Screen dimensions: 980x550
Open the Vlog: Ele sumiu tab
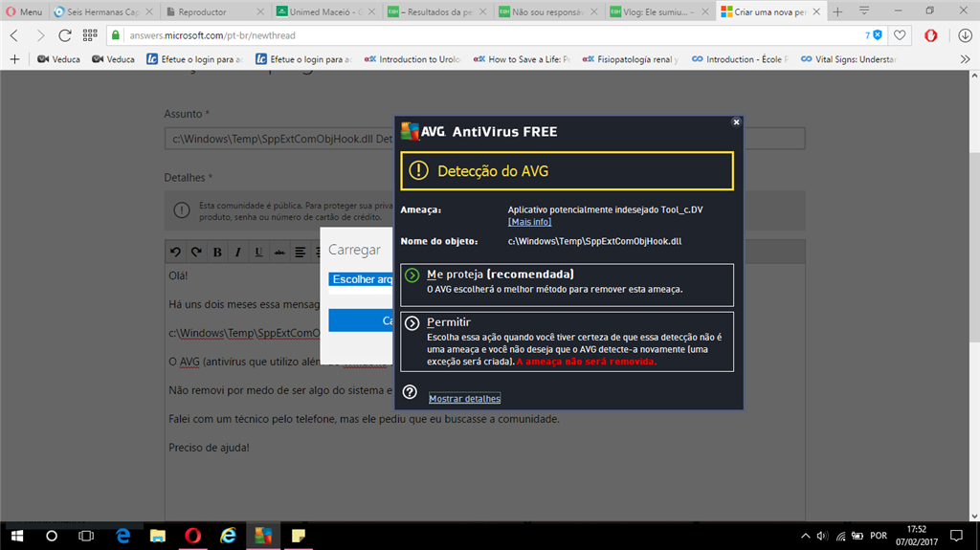659,11
